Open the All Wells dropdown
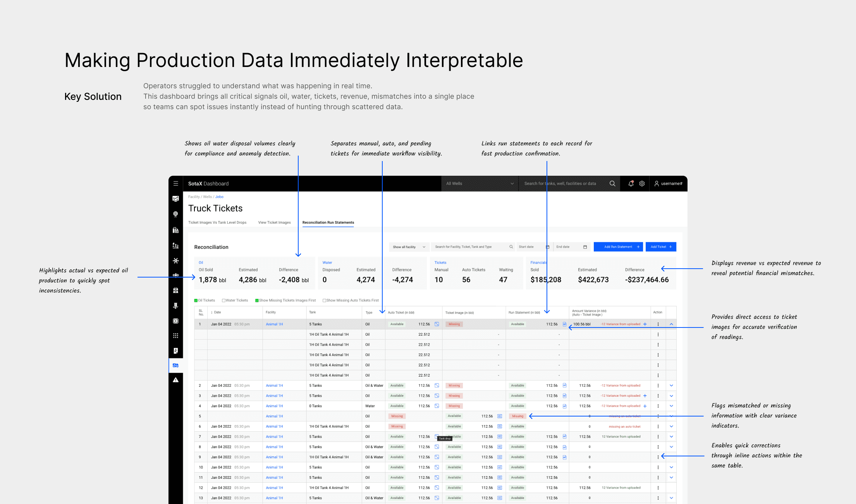The height and width of the screenshot is (504, 856). click(x=480, y=183)
